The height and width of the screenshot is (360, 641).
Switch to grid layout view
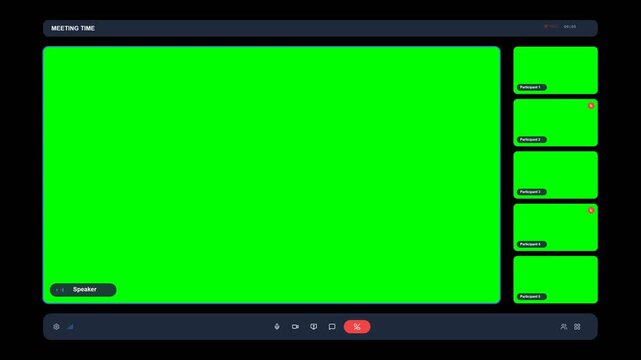577,326
